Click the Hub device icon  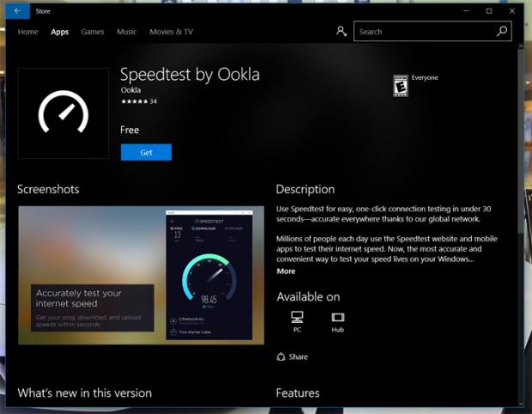[x=337, y=317]
